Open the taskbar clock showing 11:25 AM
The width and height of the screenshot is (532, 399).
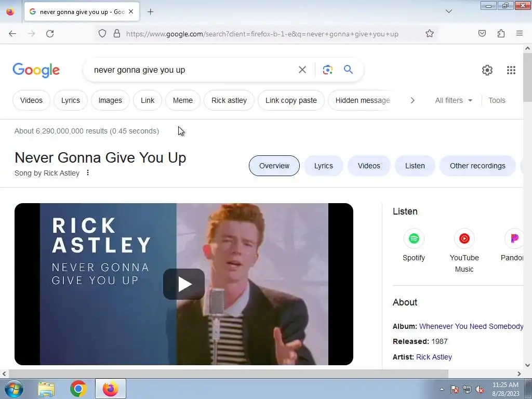pyautogui.click(x=506, y=389)
